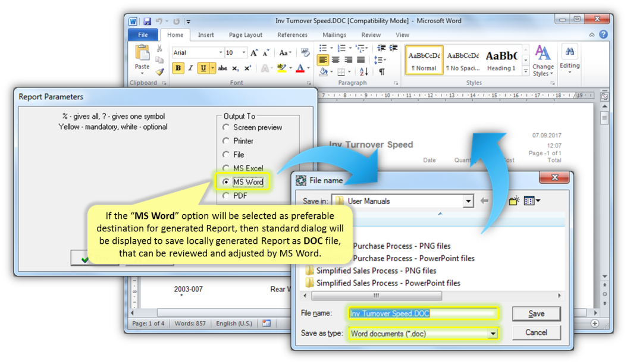
Task: Select File output option
Action: 226,155
